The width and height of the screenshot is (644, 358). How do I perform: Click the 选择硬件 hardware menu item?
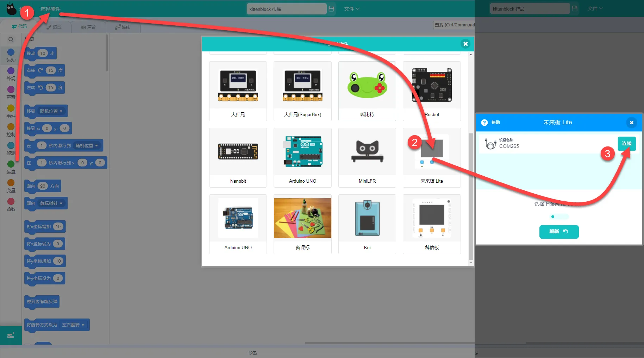click(50, 9)
